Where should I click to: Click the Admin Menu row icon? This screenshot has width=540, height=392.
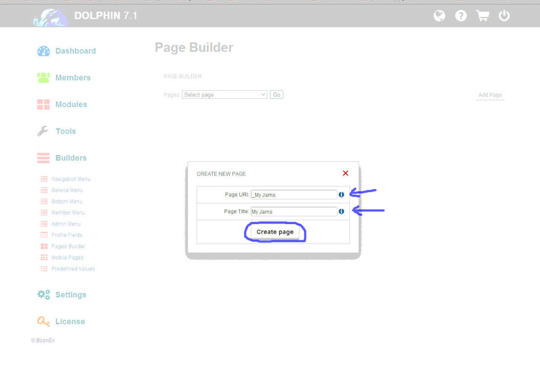[44, 224]
